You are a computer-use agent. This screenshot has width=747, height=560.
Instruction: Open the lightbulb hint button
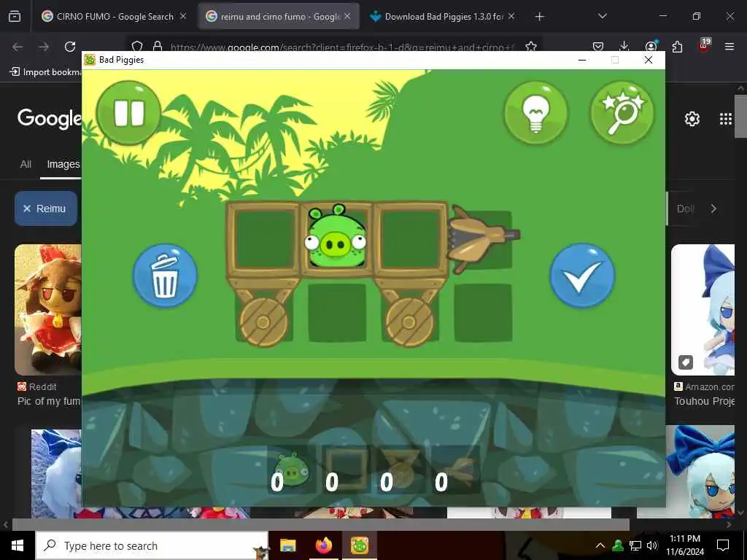536,113
